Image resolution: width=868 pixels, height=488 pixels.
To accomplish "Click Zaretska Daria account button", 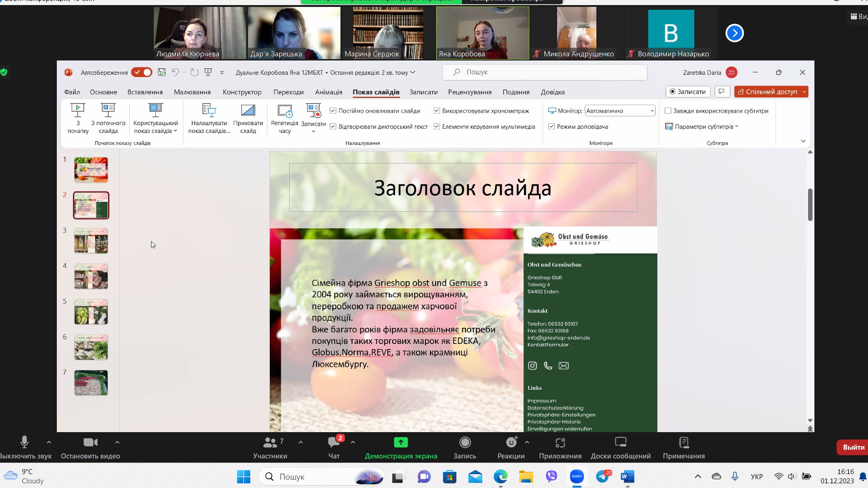I will [x=710, y=72].
